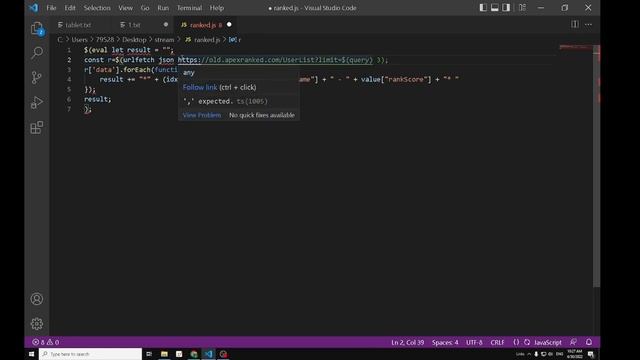Expand the 79528 breadcrumb segment

[105, 40]
